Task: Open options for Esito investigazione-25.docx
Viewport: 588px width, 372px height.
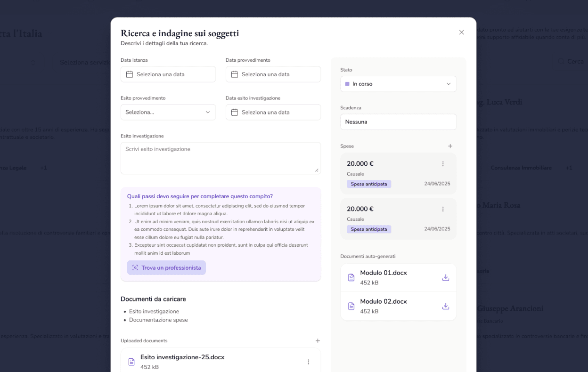Action: point(309,362)
